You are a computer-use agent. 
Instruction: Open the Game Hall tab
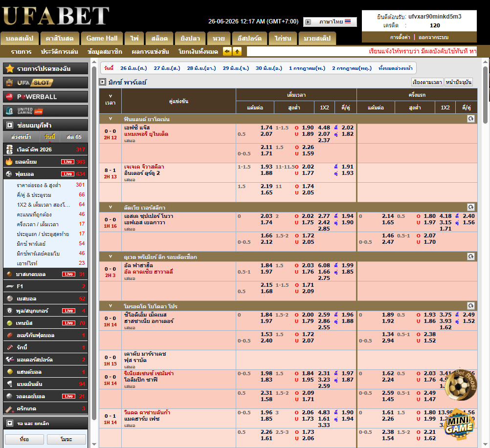click(102, 39)
